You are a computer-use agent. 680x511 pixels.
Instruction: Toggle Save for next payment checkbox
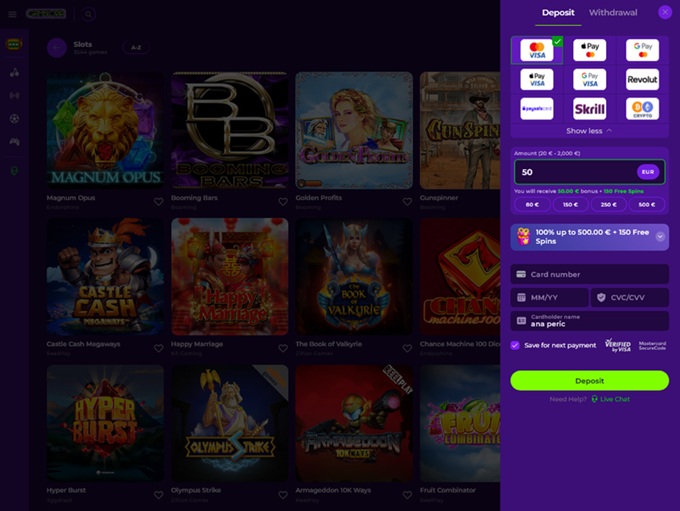coord(515,345)
